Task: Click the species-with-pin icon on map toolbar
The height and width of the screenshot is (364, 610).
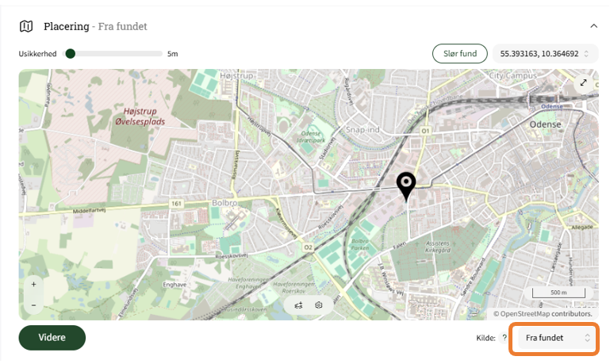Action: [299, 305]
